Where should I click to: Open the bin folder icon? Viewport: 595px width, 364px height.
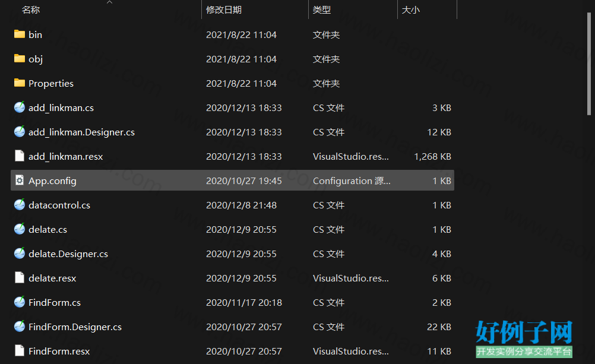(20, 34)
